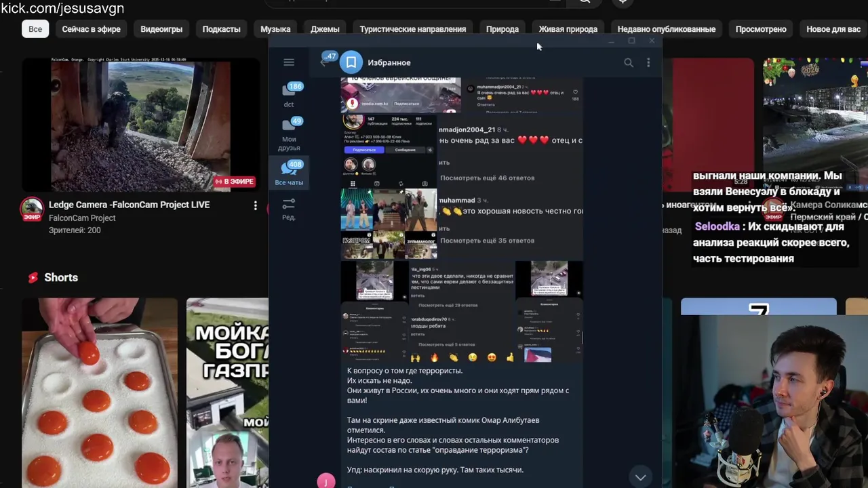The height and width of the screenshot is (488, 868).
Task: Click Избранное bookmark avatar icon
Action: coord(351,62)
